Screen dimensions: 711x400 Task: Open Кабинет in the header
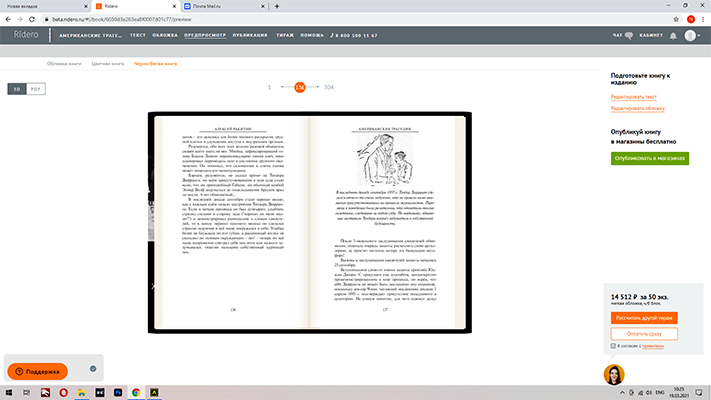point(651,35)
